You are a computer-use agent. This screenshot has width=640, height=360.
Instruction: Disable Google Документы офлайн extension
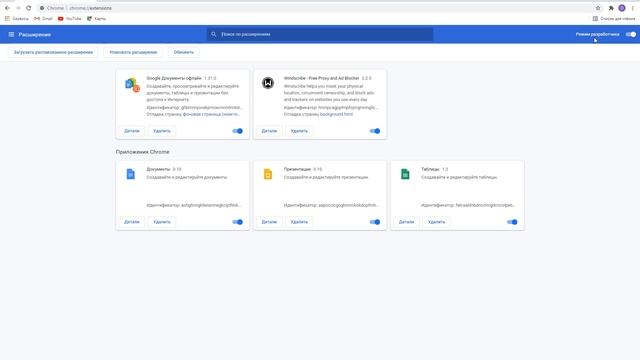[x=238, y=131]
